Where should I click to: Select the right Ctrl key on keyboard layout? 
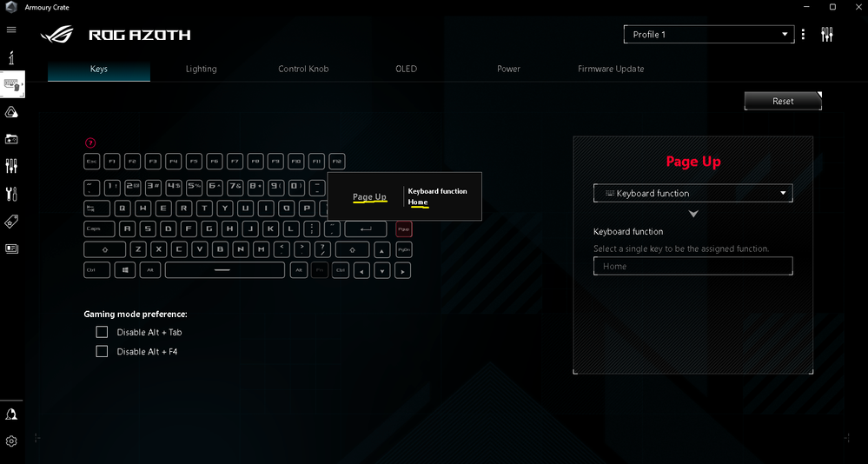pos(340,270)
